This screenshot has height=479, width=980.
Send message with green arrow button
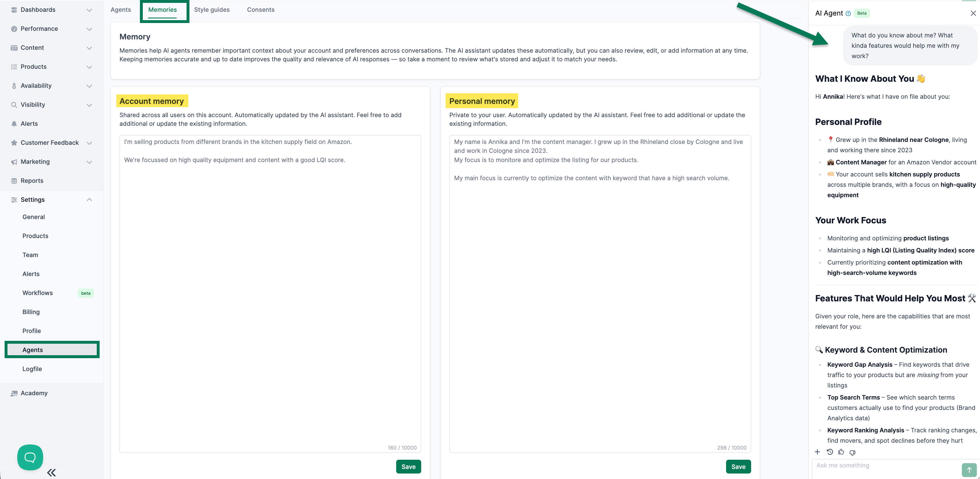point(969,470)
